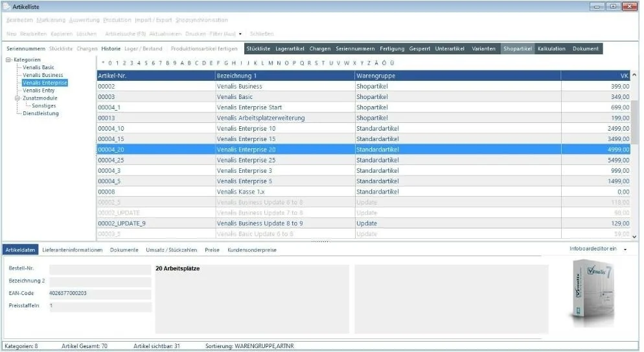Click Aktualisieren to refresh the list
Viewport: 644px width, 352px height.
tap(165, 34)
